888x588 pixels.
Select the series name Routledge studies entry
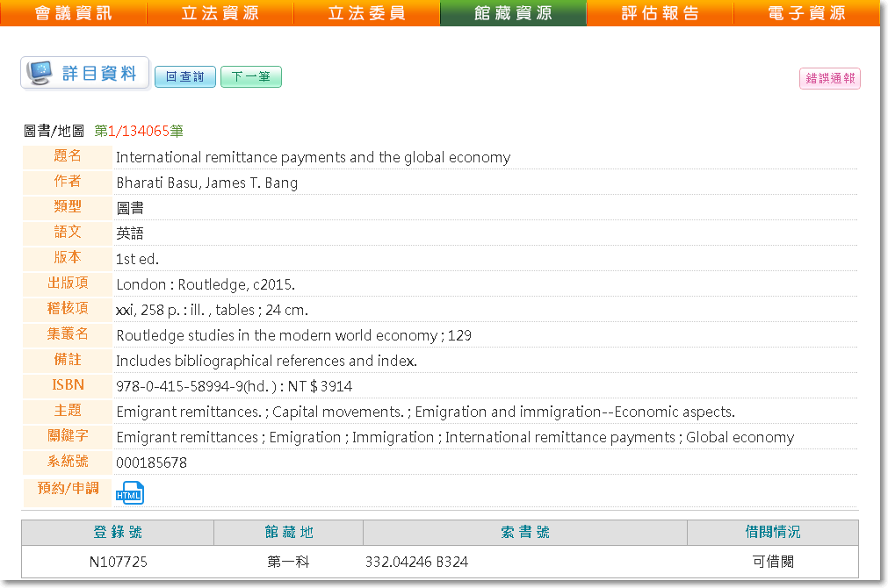coord(293,335)
